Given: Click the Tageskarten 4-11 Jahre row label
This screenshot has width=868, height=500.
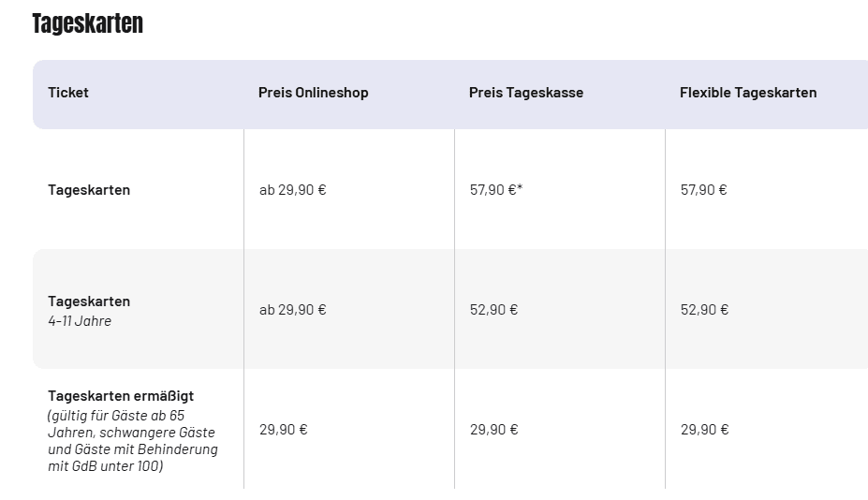Looking at the screenshot, I should [x=89, y=311].
